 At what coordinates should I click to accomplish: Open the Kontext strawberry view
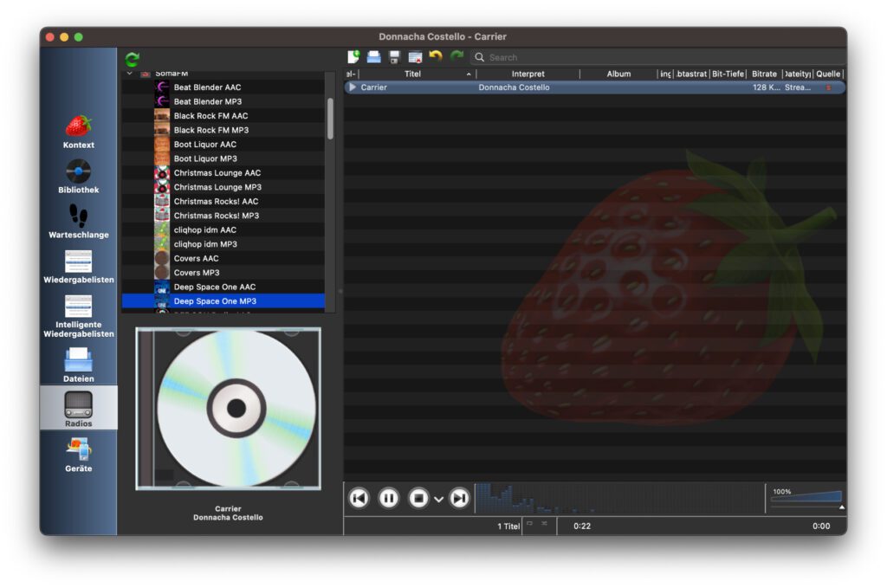pos(78,131)
